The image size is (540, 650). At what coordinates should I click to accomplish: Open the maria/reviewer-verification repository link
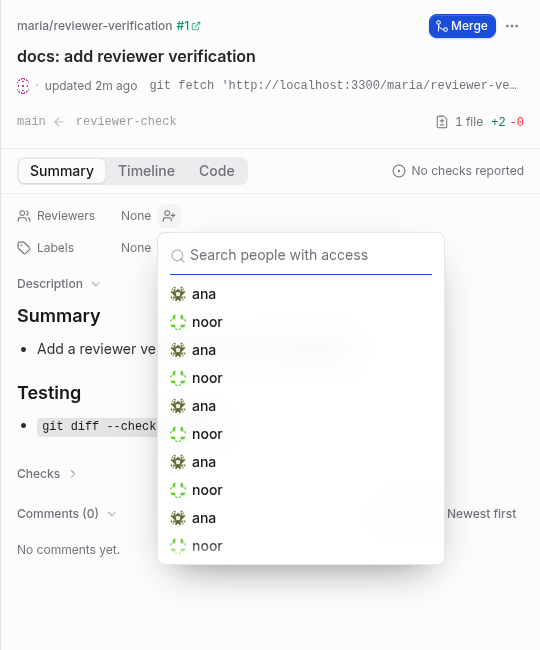(94, 26)
